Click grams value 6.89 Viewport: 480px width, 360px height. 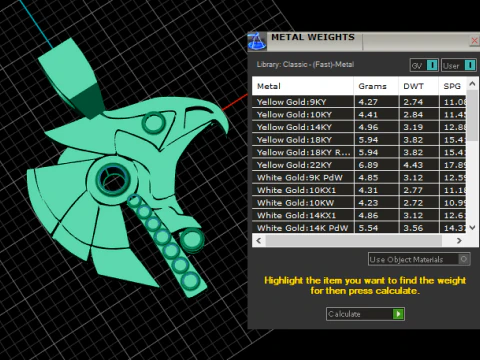[368, 165]
